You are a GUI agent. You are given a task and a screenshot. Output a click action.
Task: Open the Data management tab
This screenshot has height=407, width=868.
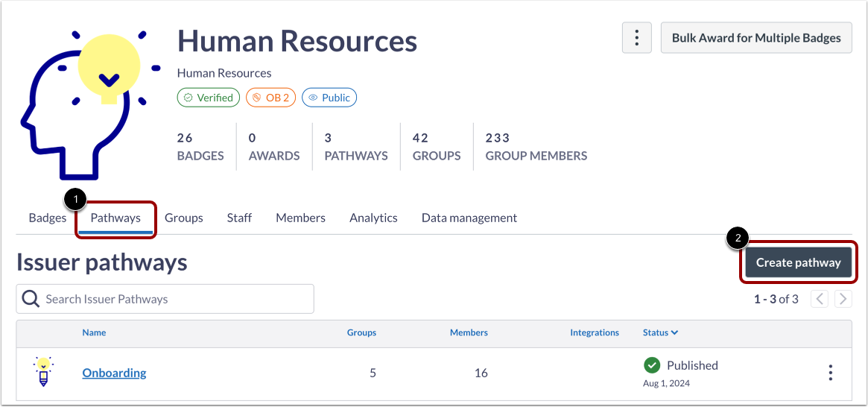tap(469, 218)
